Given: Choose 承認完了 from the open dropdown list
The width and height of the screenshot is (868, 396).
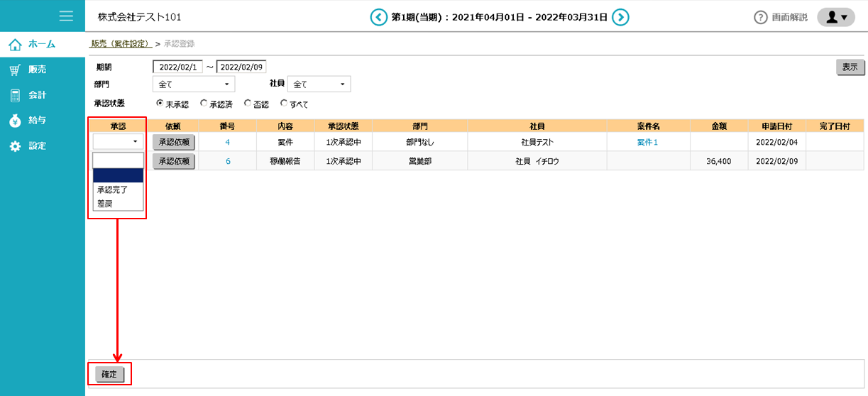Looking at the screenshot, I should [x=113, y=190].
